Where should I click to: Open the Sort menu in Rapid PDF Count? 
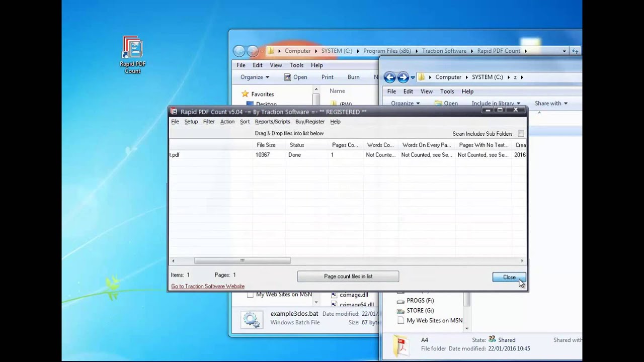click(x=245, y=122)
